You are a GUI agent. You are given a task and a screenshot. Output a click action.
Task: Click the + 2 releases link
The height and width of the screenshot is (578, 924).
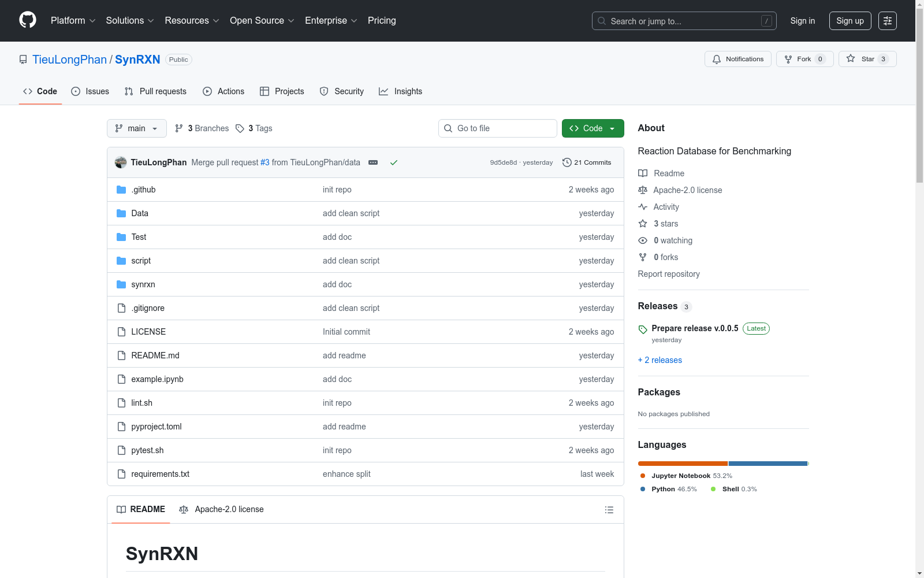tap(660, 360)
